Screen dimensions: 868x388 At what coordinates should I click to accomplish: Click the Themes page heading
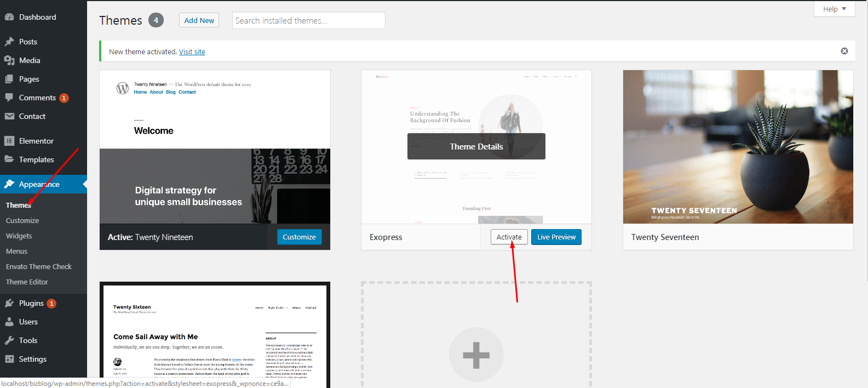(120, 20)
